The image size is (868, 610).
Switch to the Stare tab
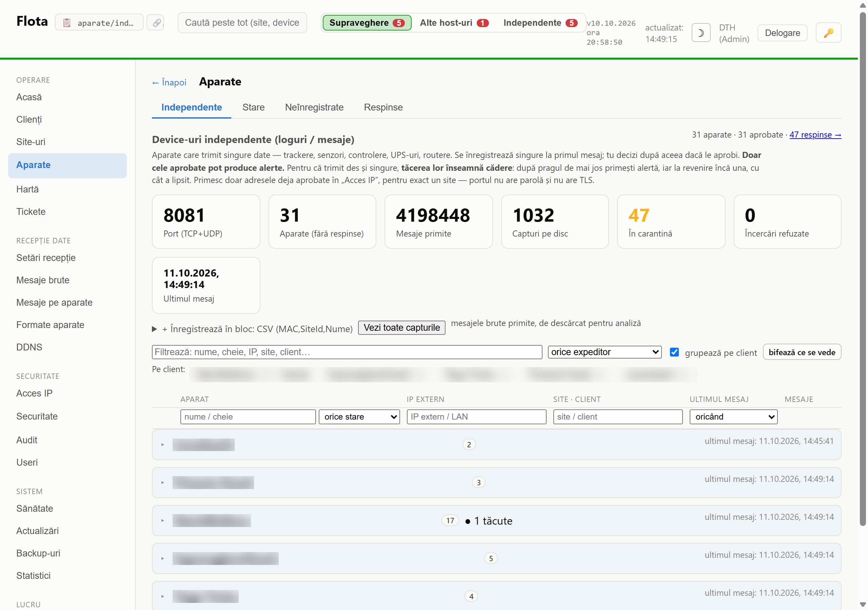pyautogui.click(x=253, y=107)
